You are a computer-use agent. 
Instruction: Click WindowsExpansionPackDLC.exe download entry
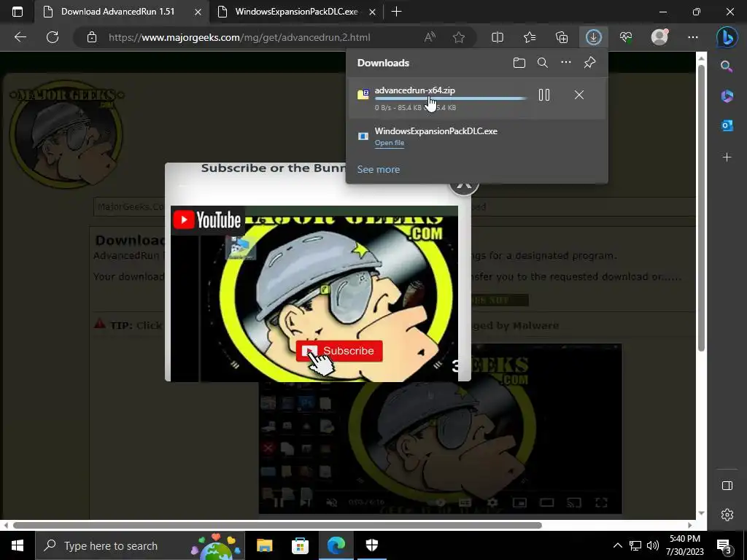tap(476, 136)
